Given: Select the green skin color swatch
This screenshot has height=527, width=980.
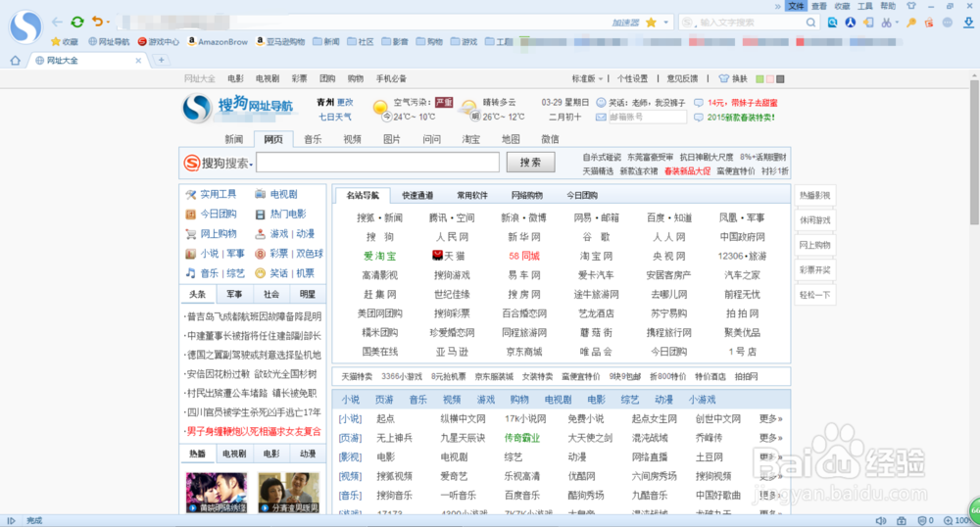Looking at the screenshot, I should coord(760,79).
